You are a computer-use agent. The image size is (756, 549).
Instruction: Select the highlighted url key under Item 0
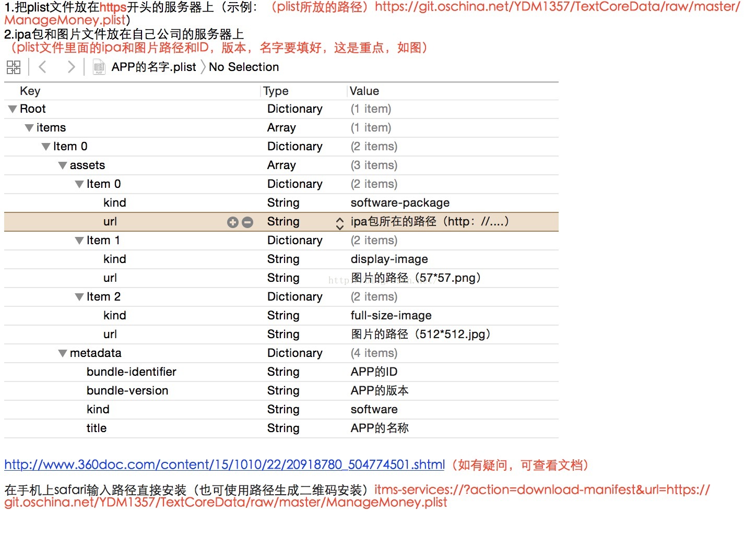110,222
